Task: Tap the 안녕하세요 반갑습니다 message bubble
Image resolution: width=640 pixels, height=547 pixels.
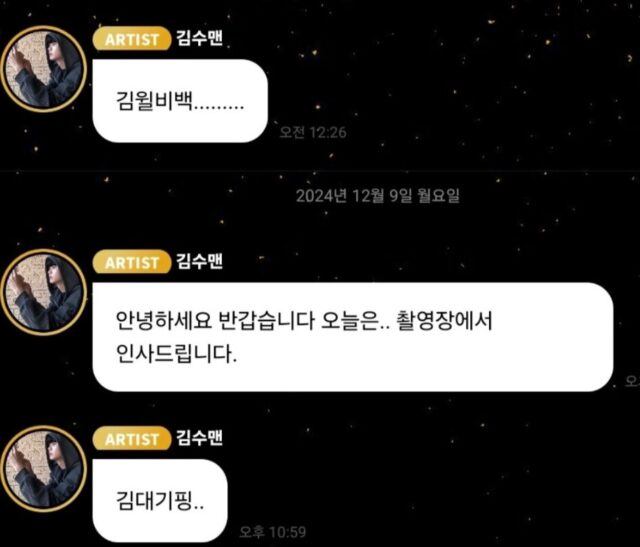Action: click(x=353, y=337)
